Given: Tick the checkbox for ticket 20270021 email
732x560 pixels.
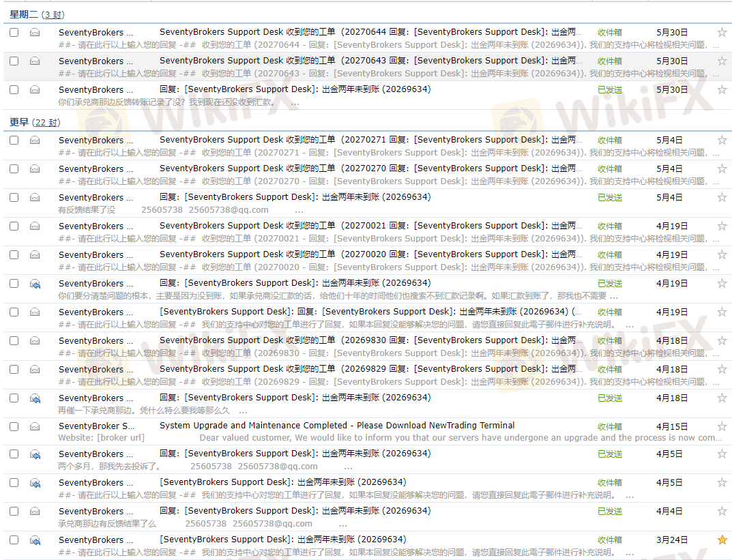Looking at the screenshot, I should click(x=14, y=226).
